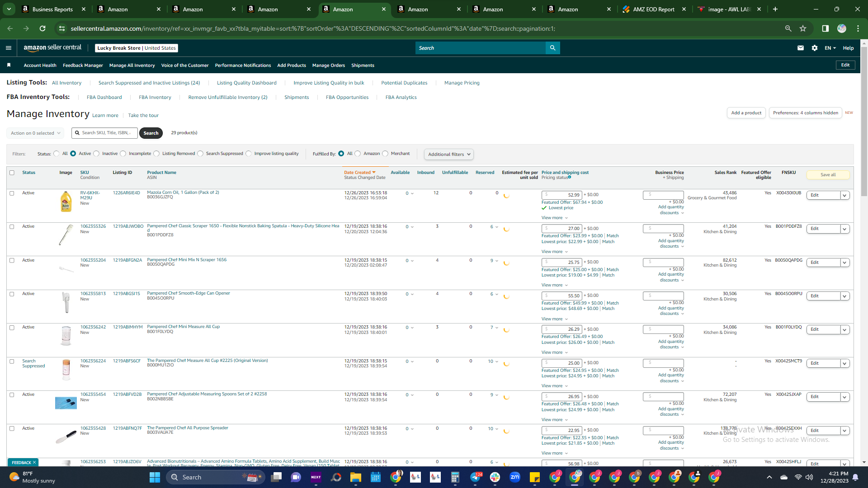Click the top search magnifier button
Image resolution: width=868 pixels, height=488 pixels.
click(552, 48)
